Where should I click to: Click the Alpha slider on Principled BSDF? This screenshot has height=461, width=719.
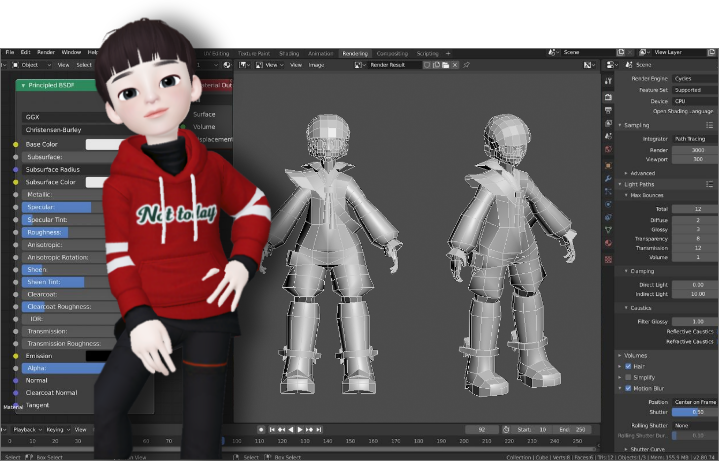point(63,368)
